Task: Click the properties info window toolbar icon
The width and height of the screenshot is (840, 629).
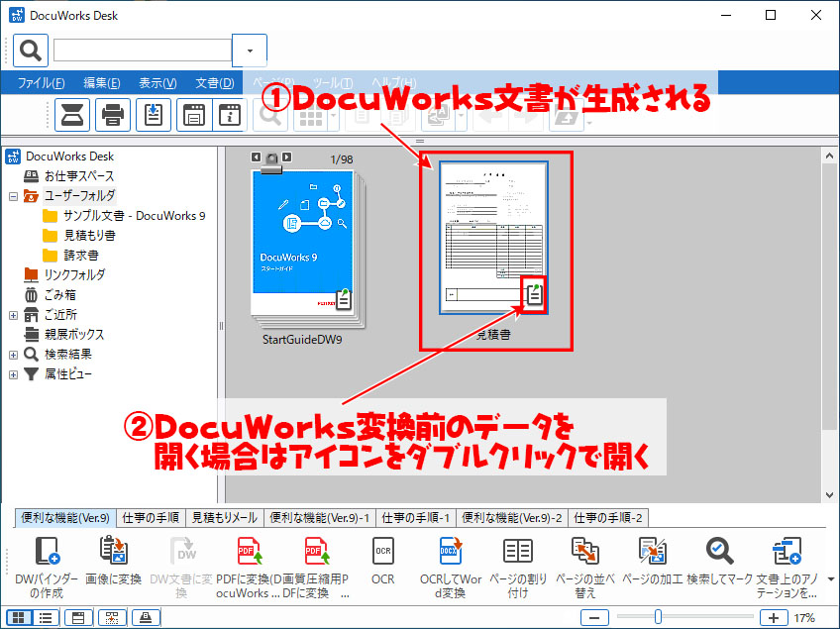Action: pos(229,115)
